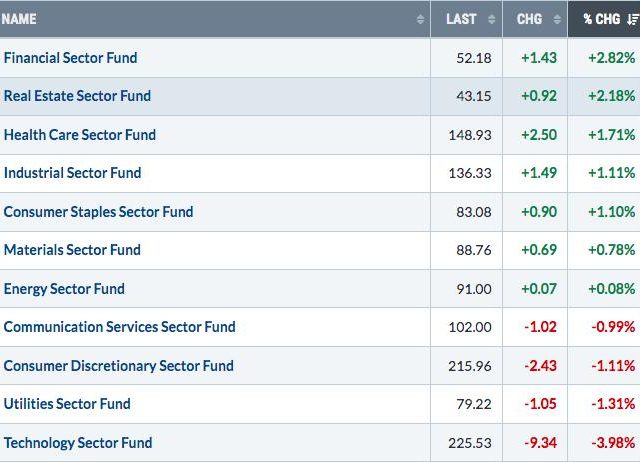Click the CHG column sort arrows
640x463 pixels.
[558, 19]
